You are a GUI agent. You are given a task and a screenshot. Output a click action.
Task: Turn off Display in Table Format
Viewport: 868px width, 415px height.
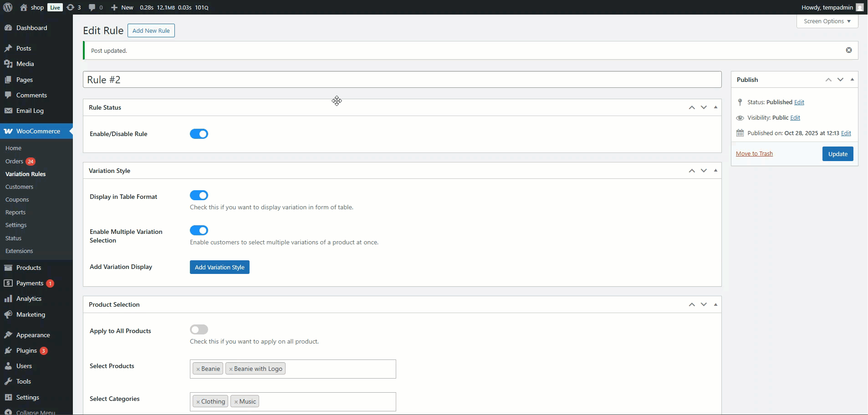point(199,195)
